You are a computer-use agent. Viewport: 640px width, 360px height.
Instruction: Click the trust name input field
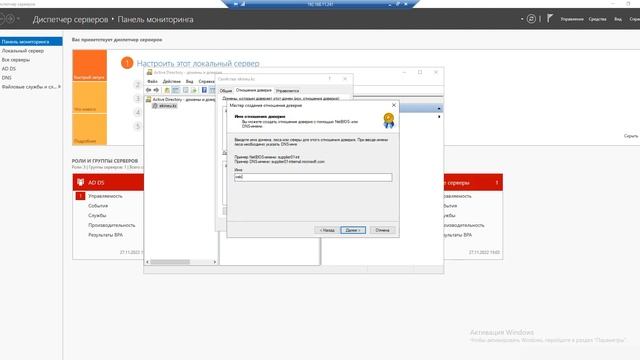click(x=313, y=177)
